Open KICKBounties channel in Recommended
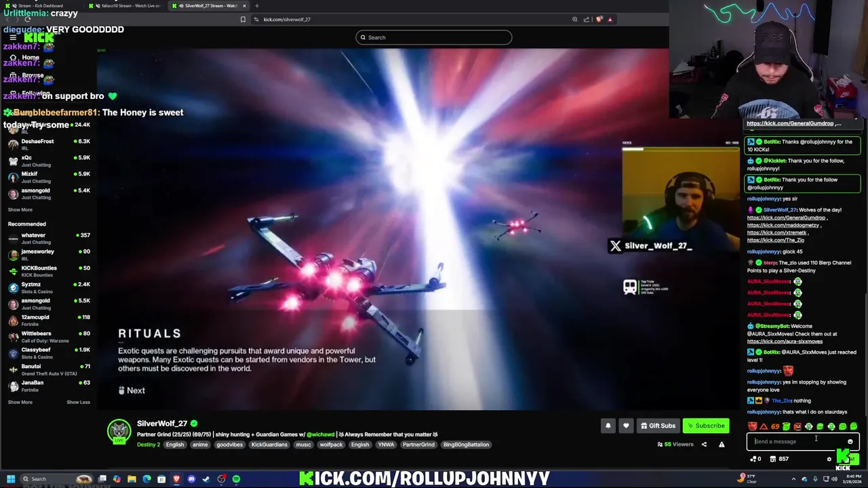 (x=49, y=271)
